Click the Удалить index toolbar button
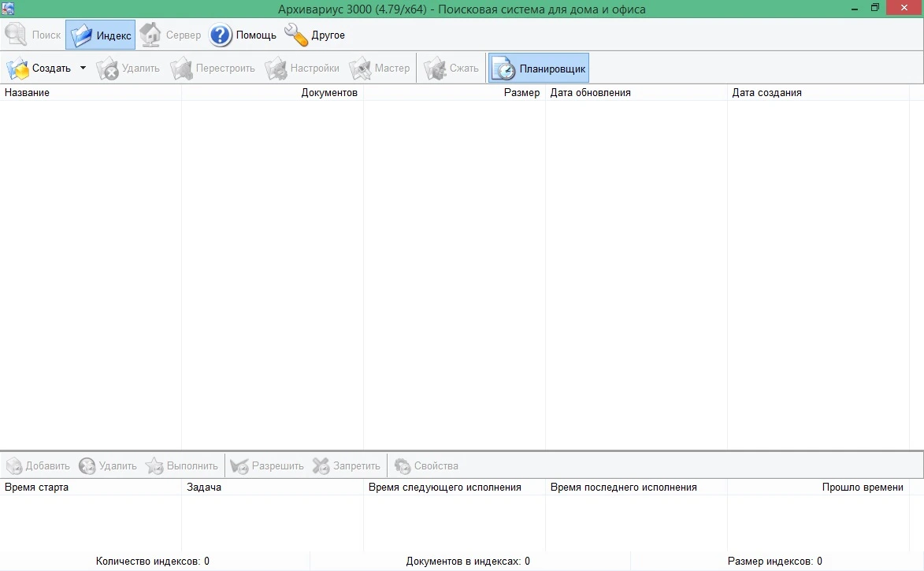Screen dimensions: 924x571 coord(128,69)
